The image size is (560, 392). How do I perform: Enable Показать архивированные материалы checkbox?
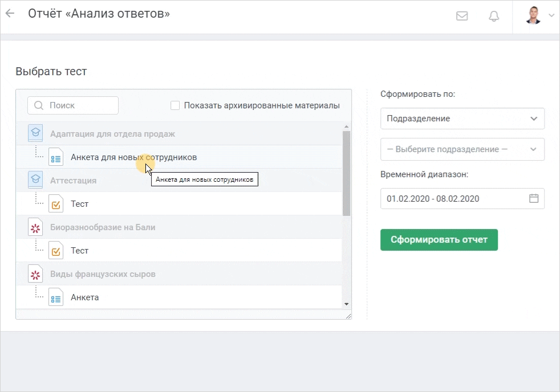coord(175,105)
